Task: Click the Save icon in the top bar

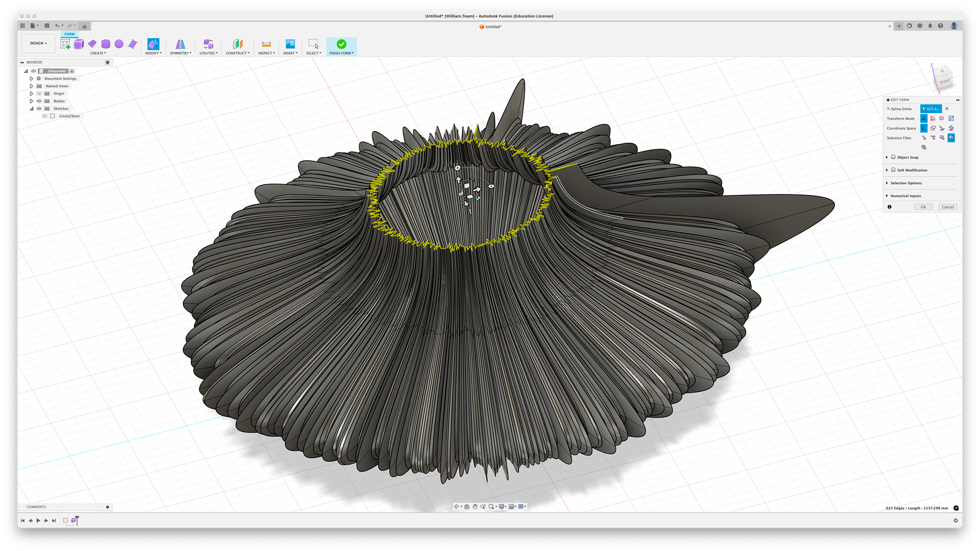Action: pyautogui.click(x=47, y=26)
